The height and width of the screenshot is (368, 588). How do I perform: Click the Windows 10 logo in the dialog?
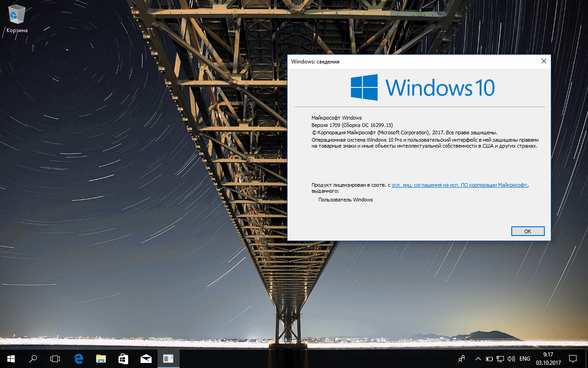(422, 88)
